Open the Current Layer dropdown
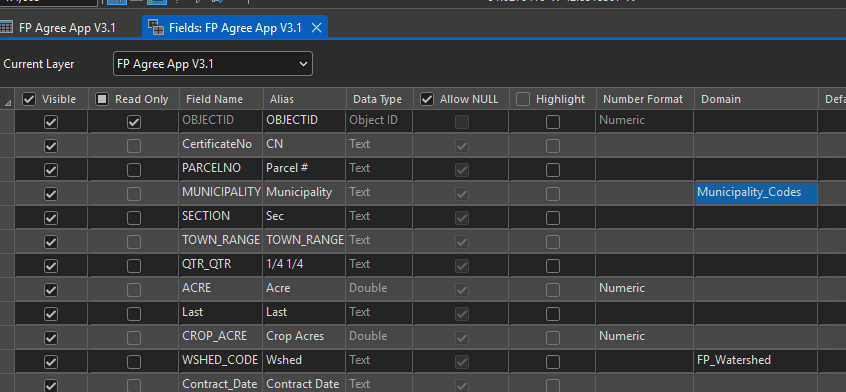This screenshot has height=392, width=846. (x=213, y=64)
